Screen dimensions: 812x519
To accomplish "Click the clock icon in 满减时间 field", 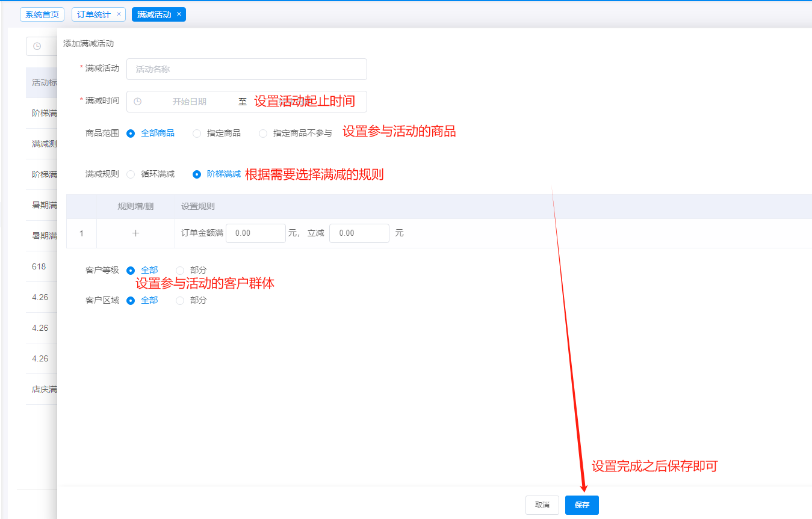I will (137, 102).
